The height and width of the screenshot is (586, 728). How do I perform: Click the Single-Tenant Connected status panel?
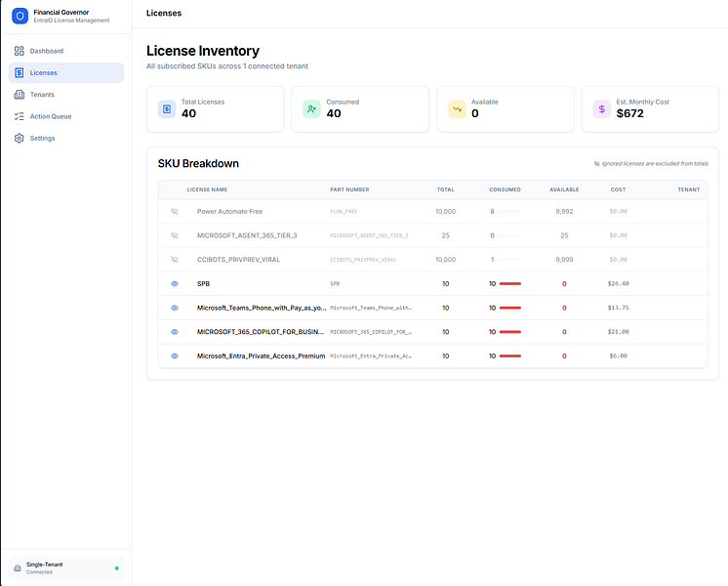pyautogui.click(x=66, y=567)
